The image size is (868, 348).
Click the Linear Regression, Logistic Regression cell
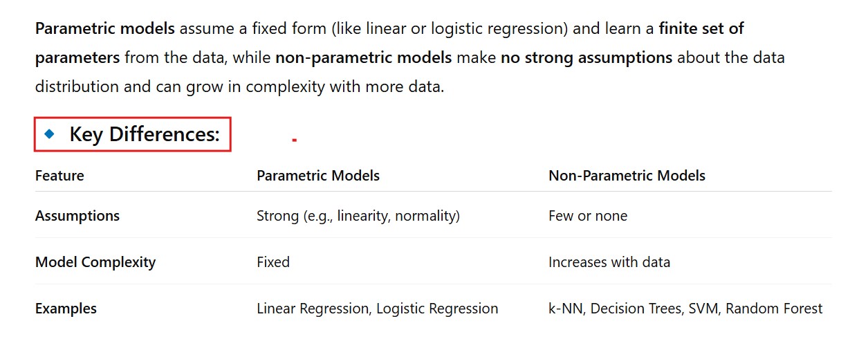pos(377,309)
